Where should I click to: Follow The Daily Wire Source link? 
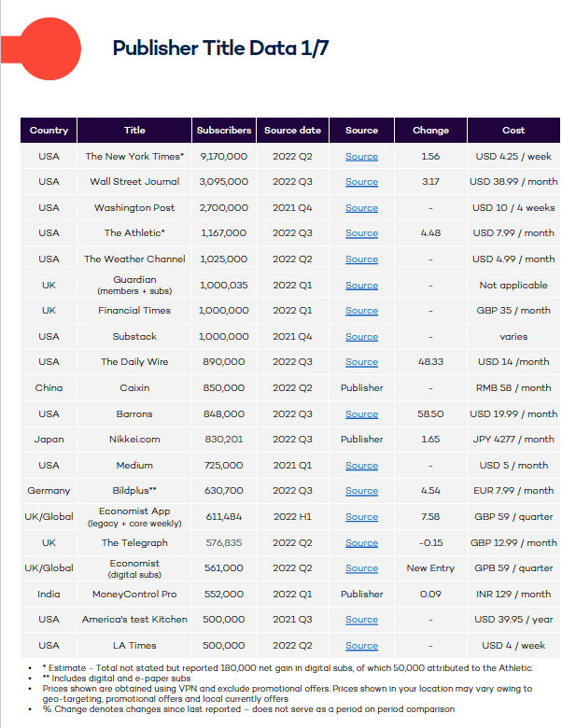pos(361,362)
